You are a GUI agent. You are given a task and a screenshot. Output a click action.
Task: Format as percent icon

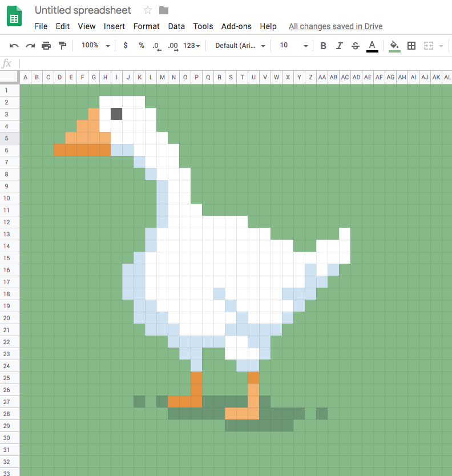pyautogui.click(x=141, y=46)
